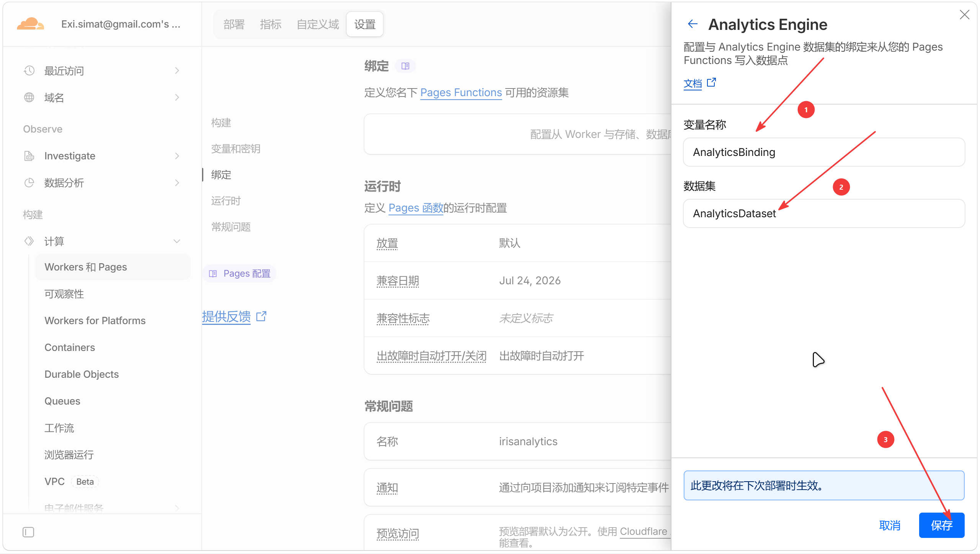980x554 pixels.
Task: Click the Investigate document icon
Action: click(x=29, y=156)
